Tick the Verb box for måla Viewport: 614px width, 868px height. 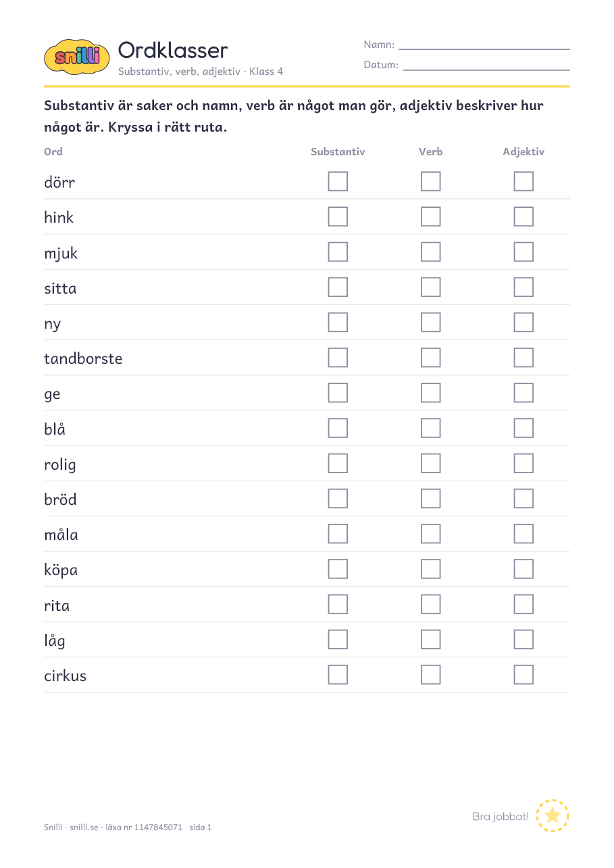[x=430, y=534]
